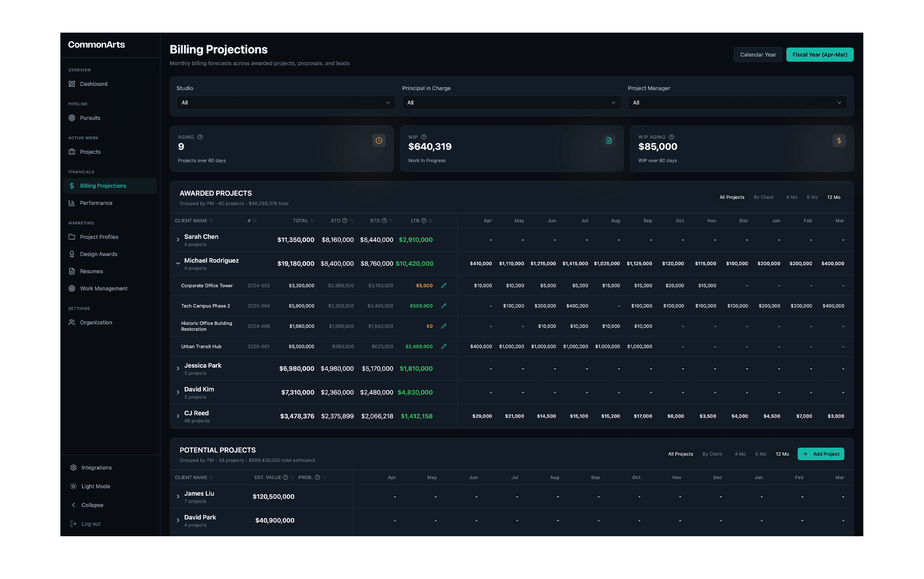Click the help icon next to AGING
Image resolution: width=924 pixels, height=579 pixels.
tap(200, 137)
